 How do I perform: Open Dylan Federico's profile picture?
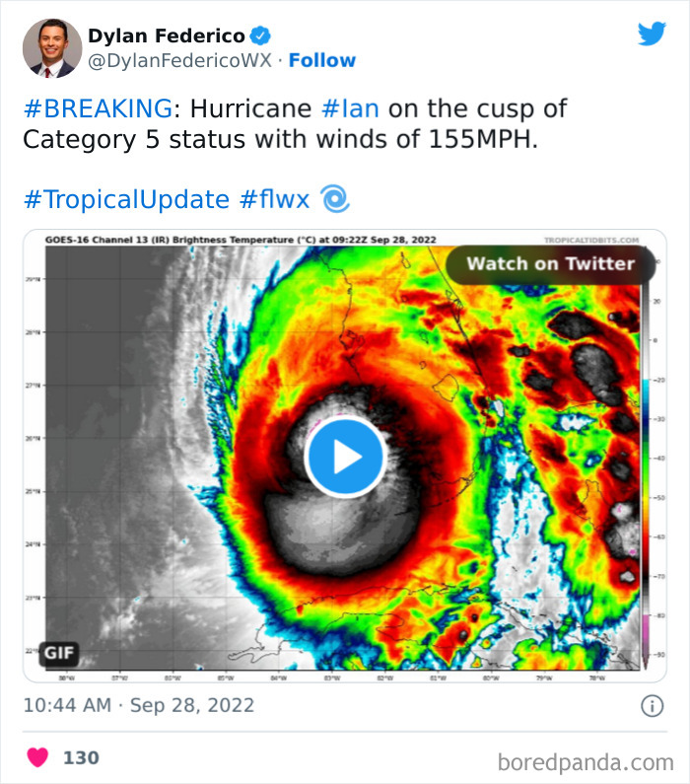(51, 48)
